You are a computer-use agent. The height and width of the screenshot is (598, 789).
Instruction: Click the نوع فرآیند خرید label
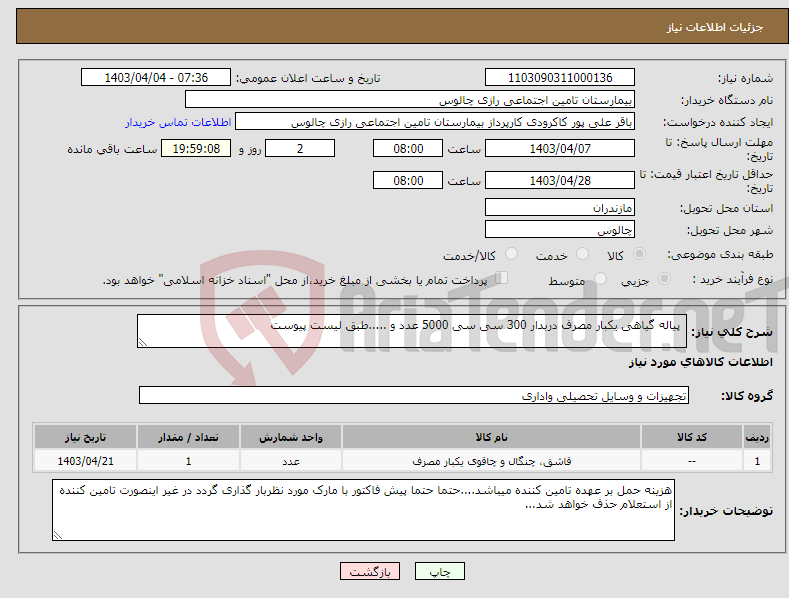click(x=733, y=279)
